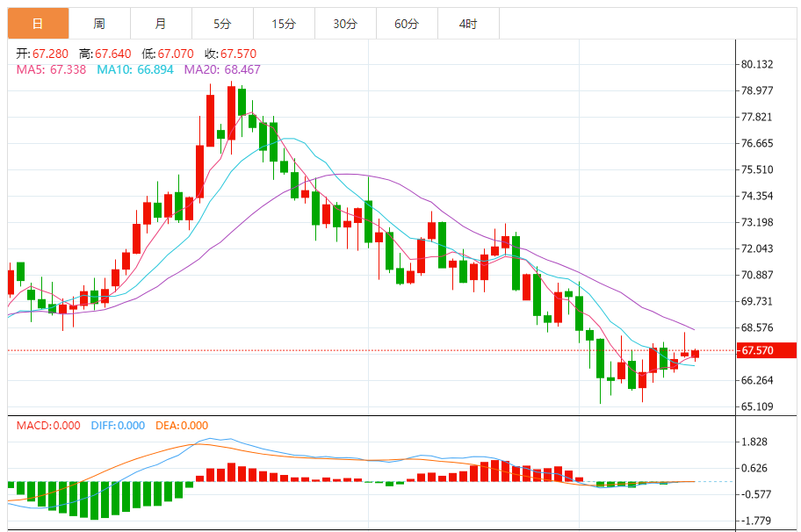Click the 68.576 price axis label
Image resolution: width=801 pixels, height=532 pixels.
tap(757, 327)
